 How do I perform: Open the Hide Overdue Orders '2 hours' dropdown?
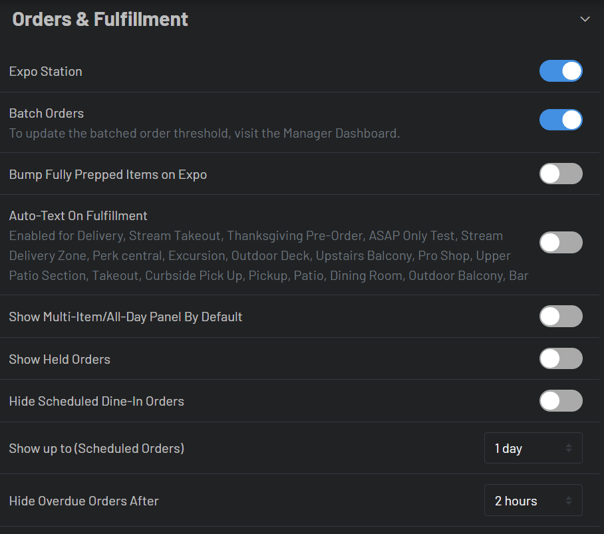click(x=532, y=501)
